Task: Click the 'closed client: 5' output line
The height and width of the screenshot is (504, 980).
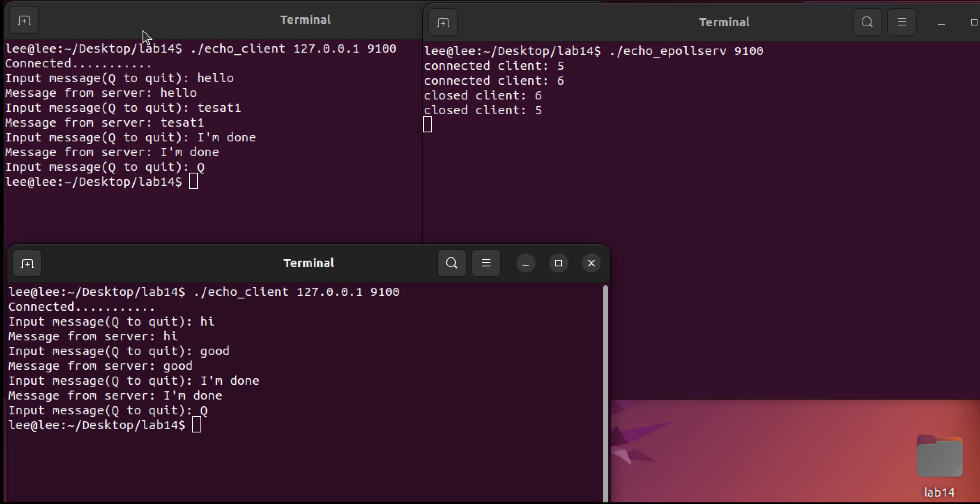Action: [483, 110]
